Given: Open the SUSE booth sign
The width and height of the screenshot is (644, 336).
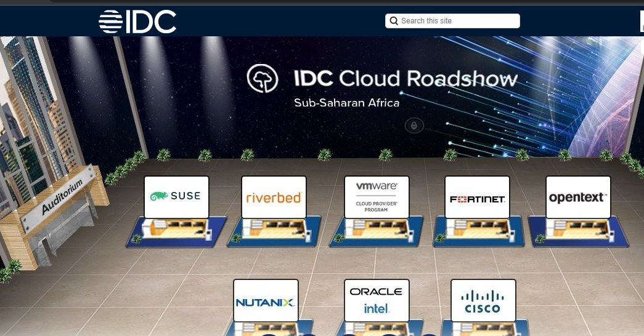Looking at the screenshot, I should (177, 197).
